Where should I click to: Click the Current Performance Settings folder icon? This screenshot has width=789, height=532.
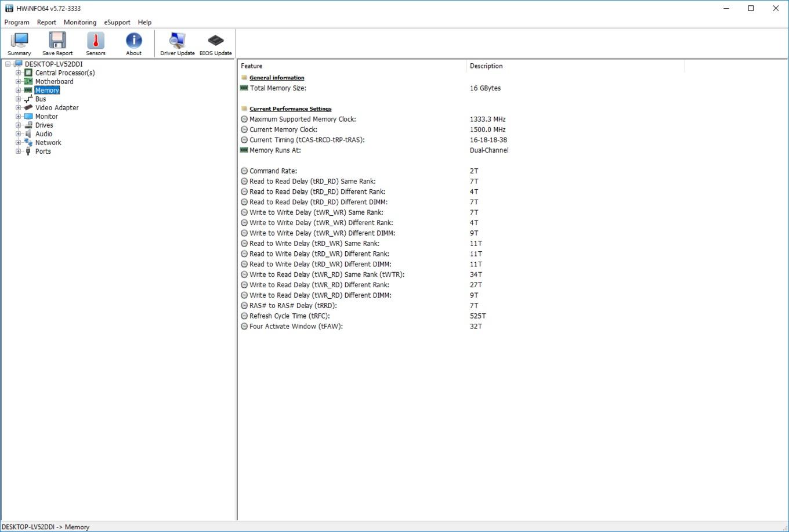[x=244, y=109]
